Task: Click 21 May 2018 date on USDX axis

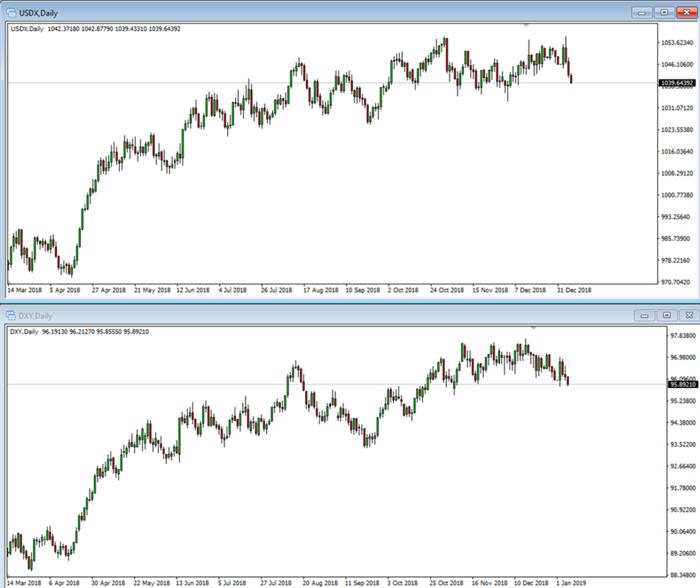Action: (152, 290)
